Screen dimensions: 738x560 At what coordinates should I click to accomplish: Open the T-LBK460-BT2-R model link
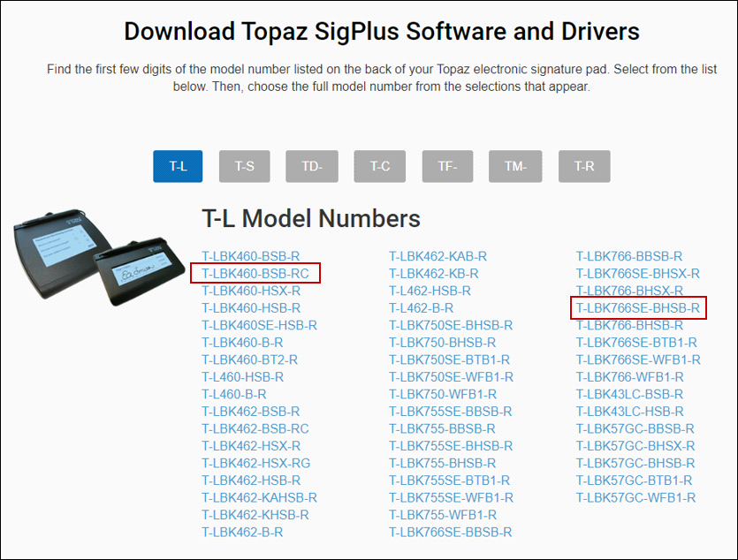(x=250, y=359)
